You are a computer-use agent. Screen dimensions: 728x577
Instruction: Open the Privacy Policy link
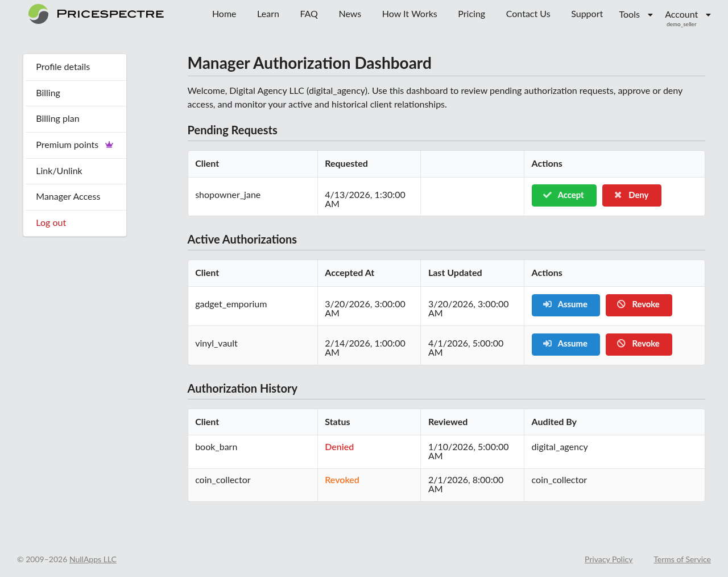[x=608, y=559]
